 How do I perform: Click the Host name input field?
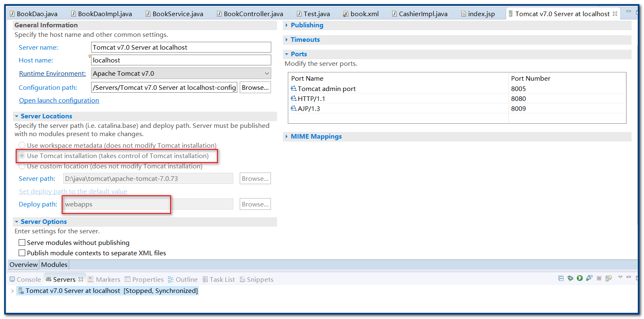click(181, 60)
